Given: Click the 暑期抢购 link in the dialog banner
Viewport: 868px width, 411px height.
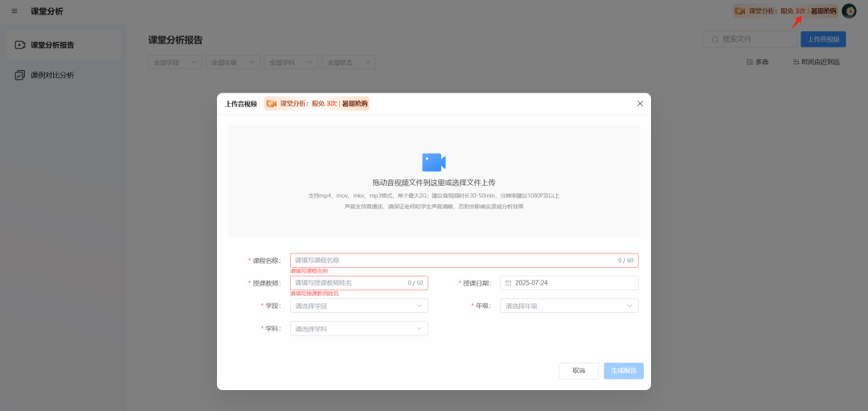Looking at the screenshot, I should tap(354, 104).
